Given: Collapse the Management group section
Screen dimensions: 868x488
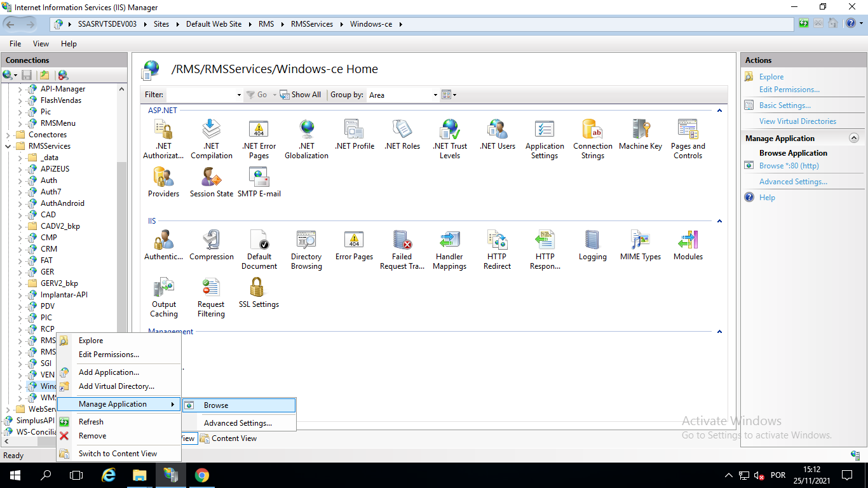Looking at the screenshot, I should [x=719, y=332].
